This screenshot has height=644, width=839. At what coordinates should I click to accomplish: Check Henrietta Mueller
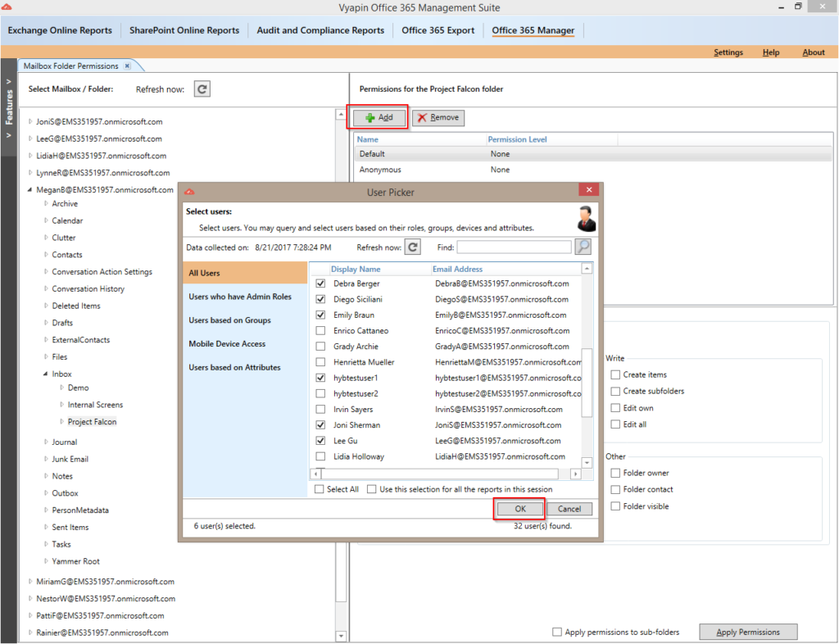point(320,362)
